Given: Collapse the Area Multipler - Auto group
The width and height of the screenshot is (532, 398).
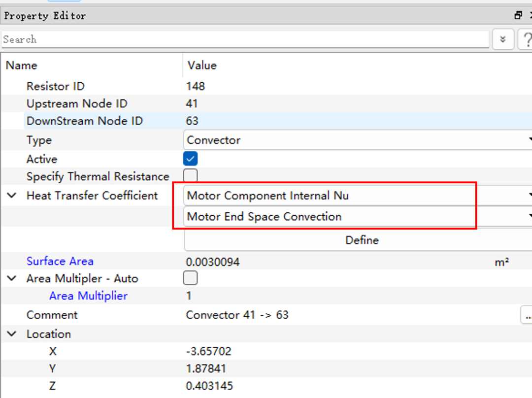Looking at the screenshot, I should coord(12,278).
